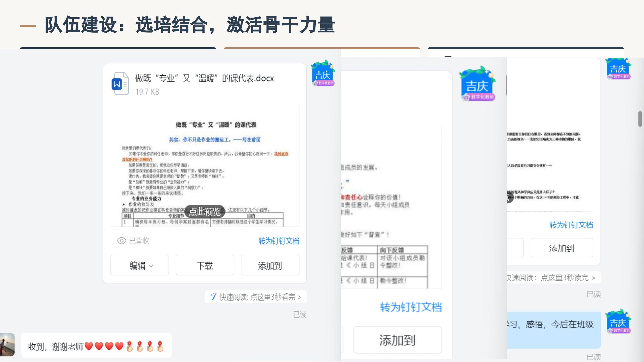Image resolution: width=644 pixels, height=362 pixels.
Task: Expand 快速阅读 点这里3秒读完 in right panel
Action: pyautogui.click(x=551, y=278)
